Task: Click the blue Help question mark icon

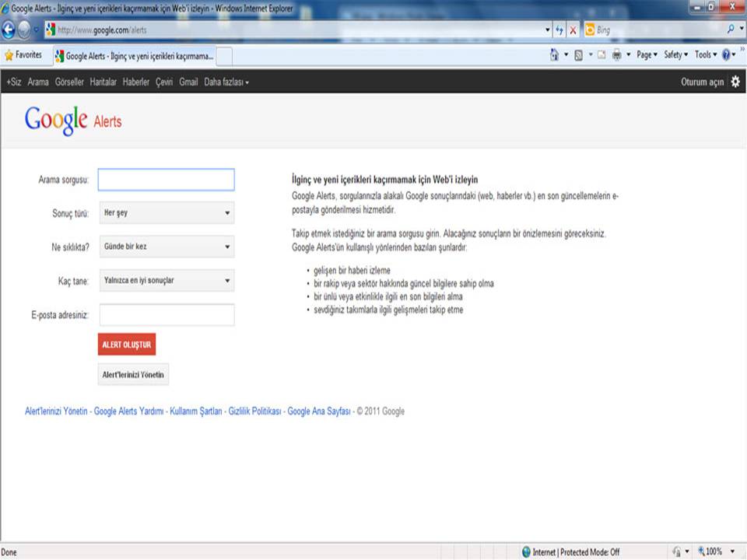Action: click(x=726, y=55)
